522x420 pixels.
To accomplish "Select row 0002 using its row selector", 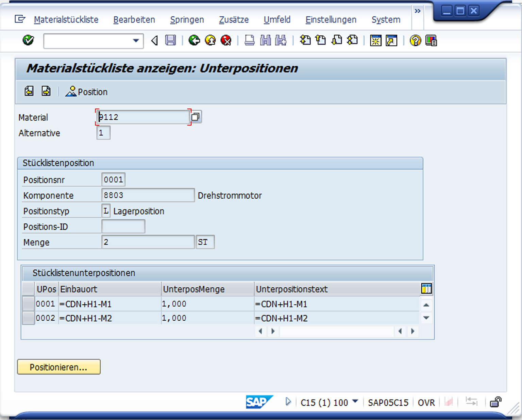I will click(28, 318).
